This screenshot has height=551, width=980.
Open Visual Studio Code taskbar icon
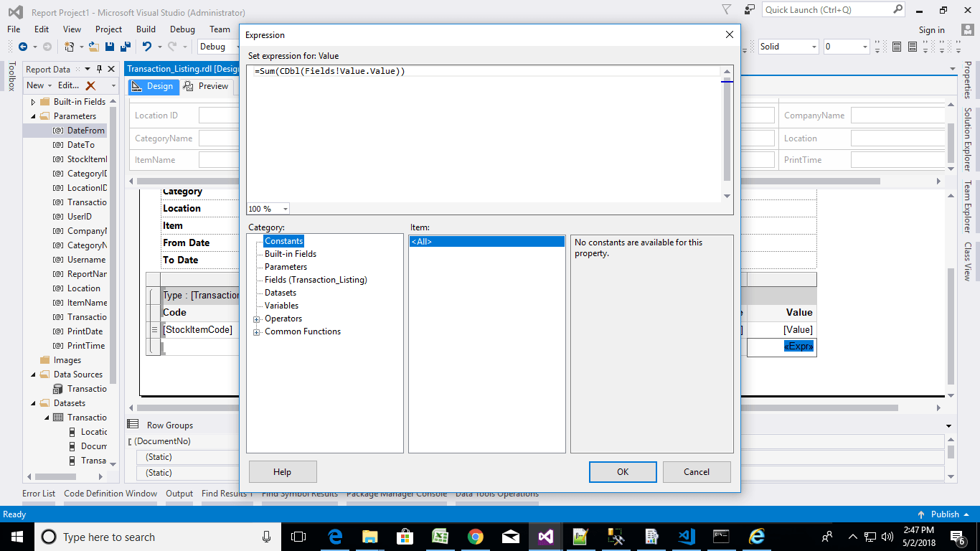coord(686,537)
